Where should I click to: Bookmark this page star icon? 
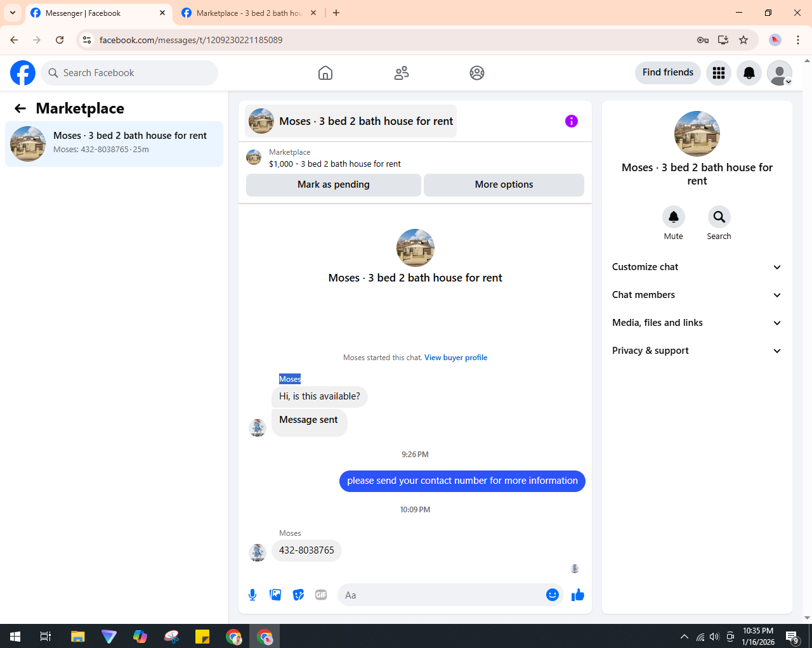pos(743,40)
